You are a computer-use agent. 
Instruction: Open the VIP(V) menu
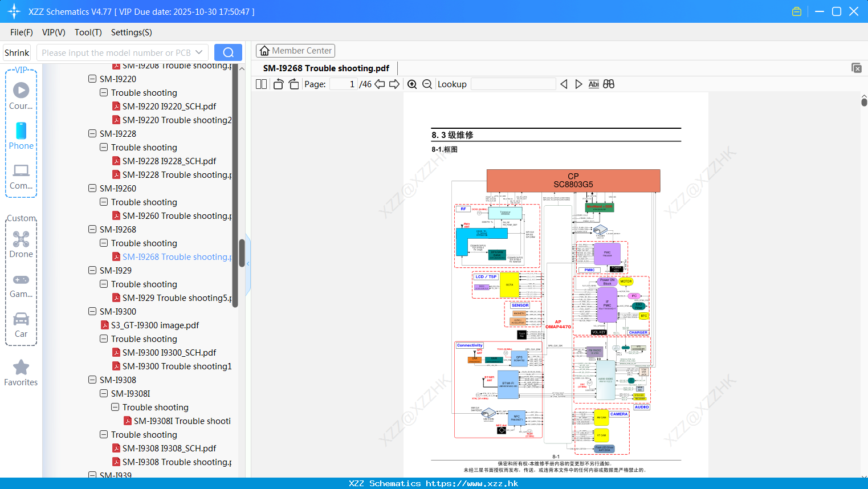54,32
